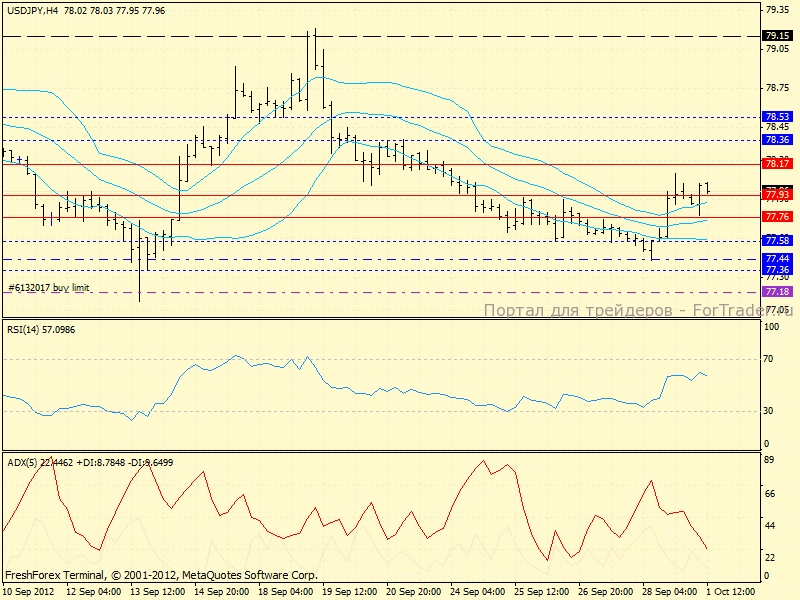Click the RSI 70 level axis label
Screen dimensions: 800x600
[x=771, y=359]
